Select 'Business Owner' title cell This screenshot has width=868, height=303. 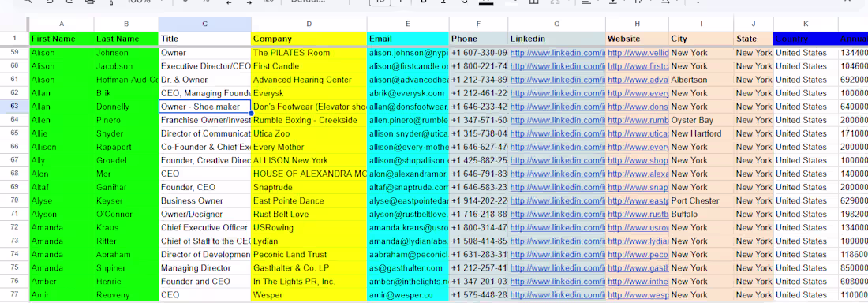205,200
